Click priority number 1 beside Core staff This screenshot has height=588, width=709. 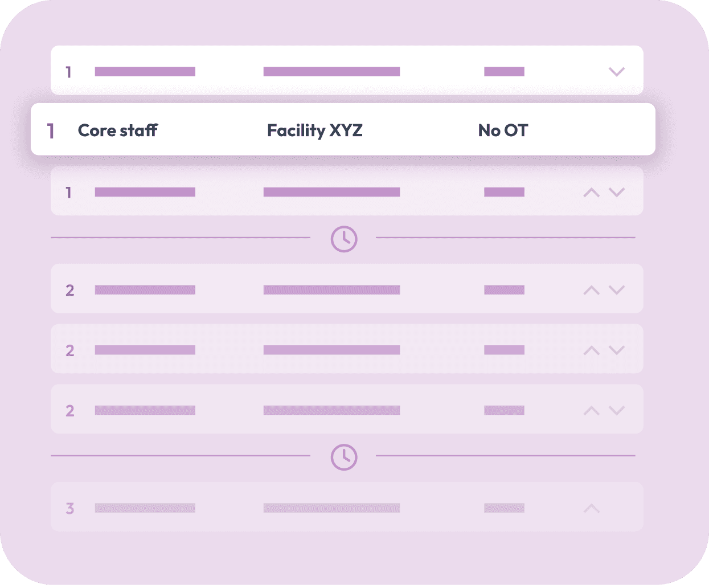51,131
